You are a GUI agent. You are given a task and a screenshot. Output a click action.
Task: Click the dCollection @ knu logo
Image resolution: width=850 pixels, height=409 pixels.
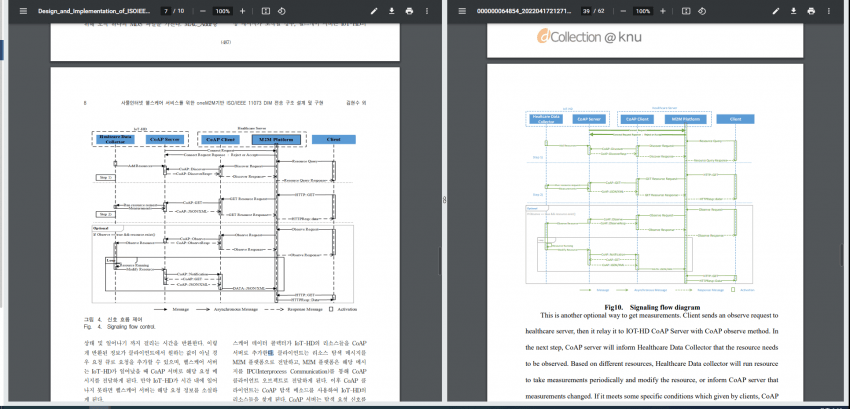click(x=589, y=37)
